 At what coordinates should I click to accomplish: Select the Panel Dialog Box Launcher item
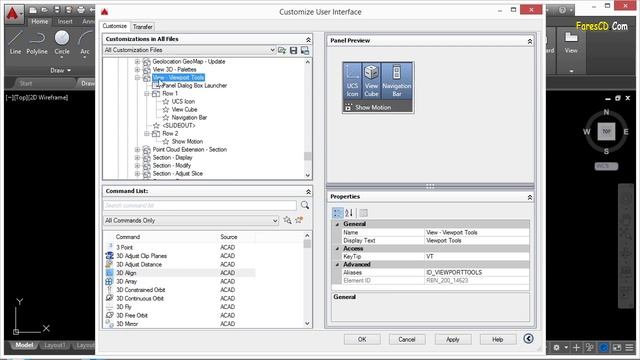pyautogui.click(x=194, y=86)
